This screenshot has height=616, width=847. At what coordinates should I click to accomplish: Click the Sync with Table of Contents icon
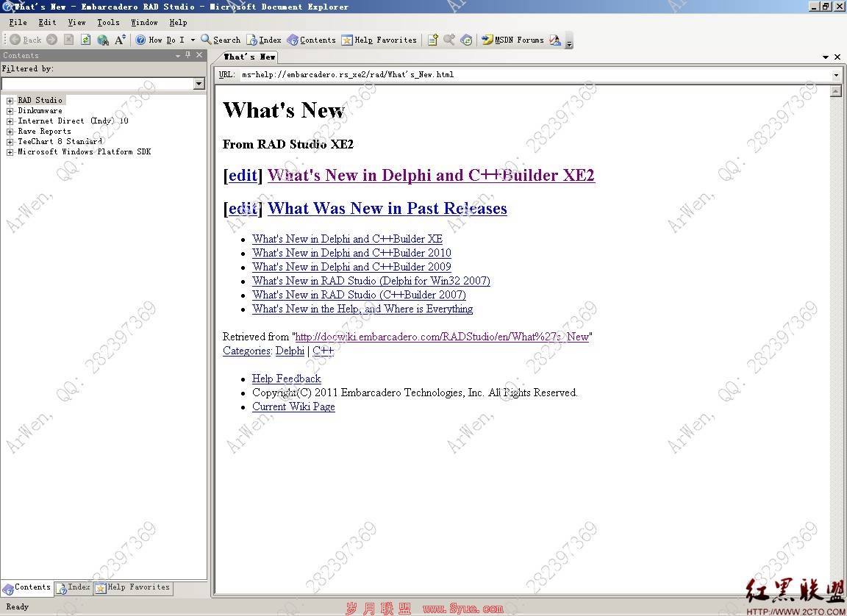click(466, 40)
